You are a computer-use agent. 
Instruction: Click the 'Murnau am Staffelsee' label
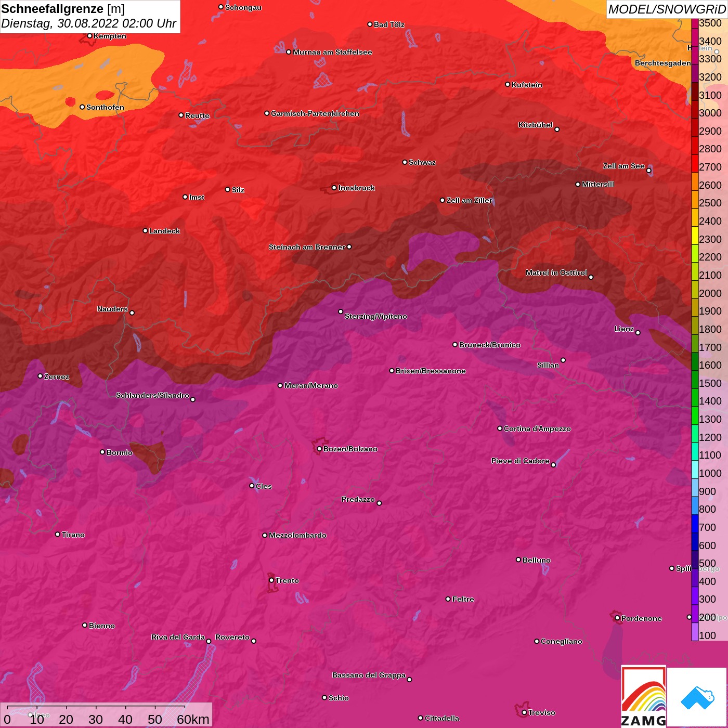332,52
